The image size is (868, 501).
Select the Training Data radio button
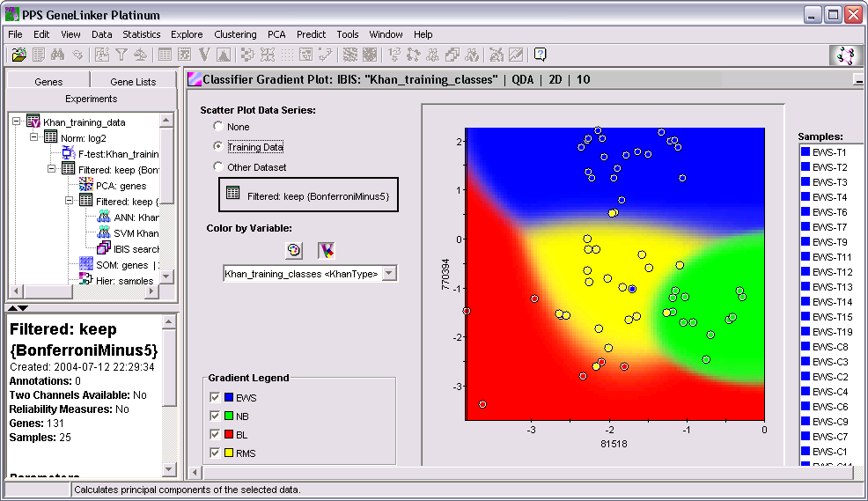coord(218,146)
